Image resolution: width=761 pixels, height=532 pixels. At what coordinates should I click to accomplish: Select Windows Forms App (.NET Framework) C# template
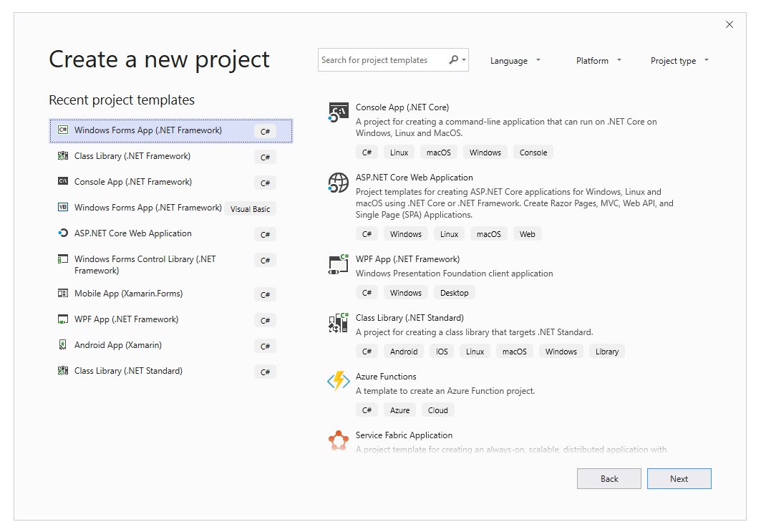[x=171, y=130]
